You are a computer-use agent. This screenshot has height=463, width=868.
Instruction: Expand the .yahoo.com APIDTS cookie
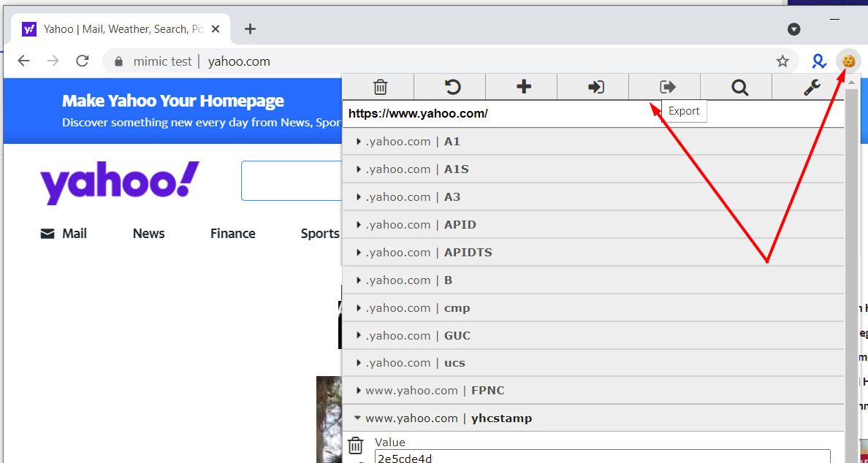coord(593,252)
